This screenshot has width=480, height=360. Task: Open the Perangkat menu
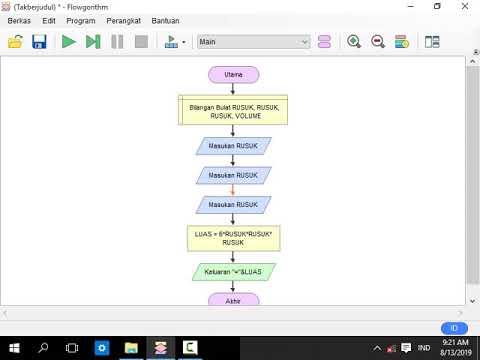pos(123,21)
